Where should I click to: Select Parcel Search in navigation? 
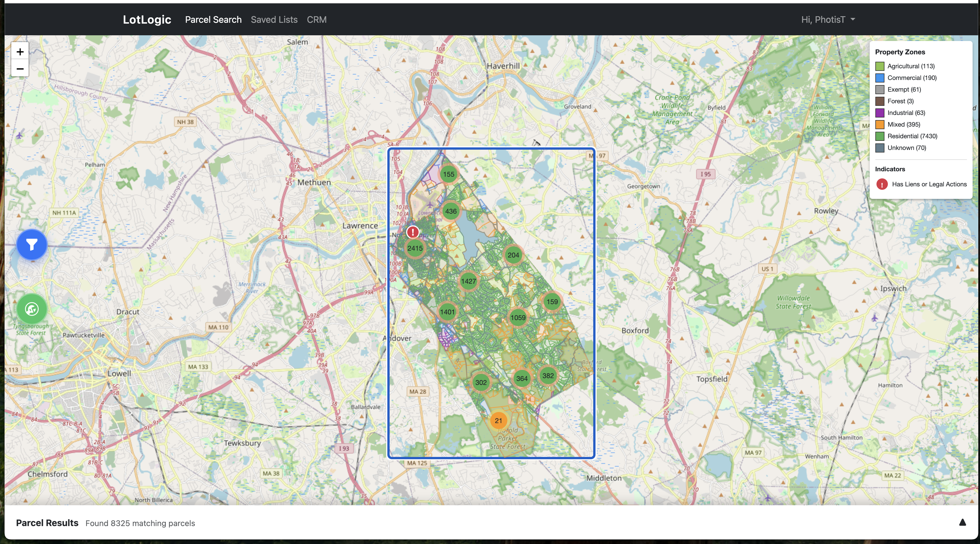point(213,20)
